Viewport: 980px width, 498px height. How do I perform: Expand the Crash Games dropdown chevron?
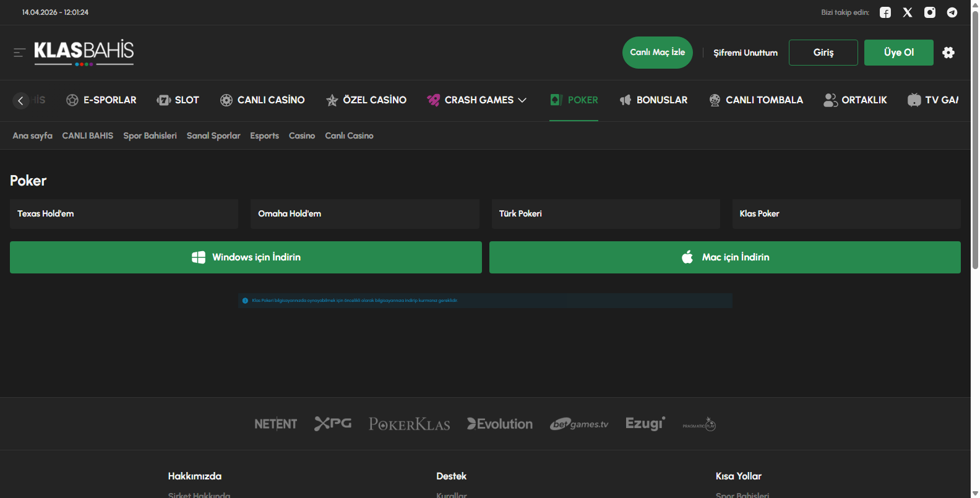(x=522, y=100)
